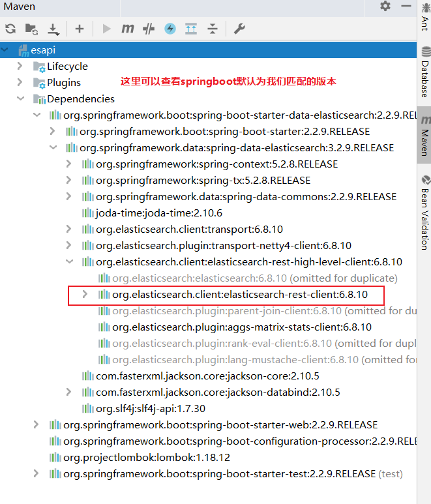Collapse elasticsearch-rest-high-level-client:6.8.10
This screenshot has width=431, height=504.
[x=69, y=261]
